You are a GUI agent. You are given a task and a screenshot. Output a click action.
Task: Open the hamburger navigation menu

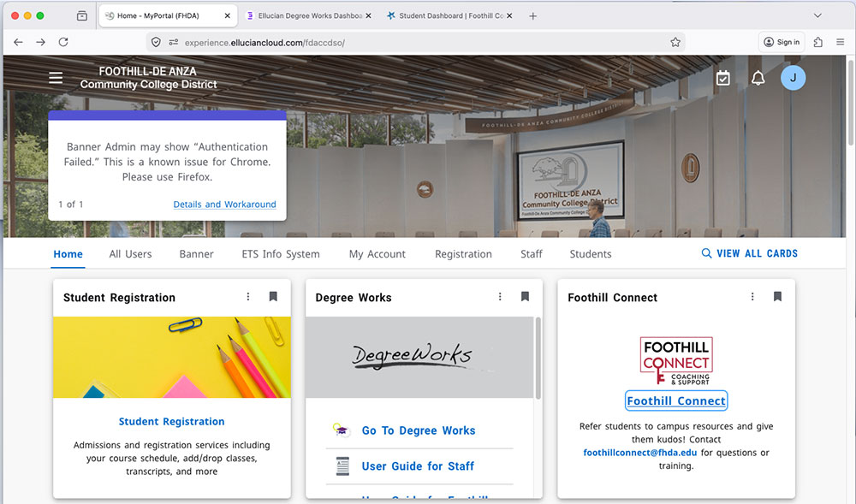pyautogui.click(x=56, y=78)
